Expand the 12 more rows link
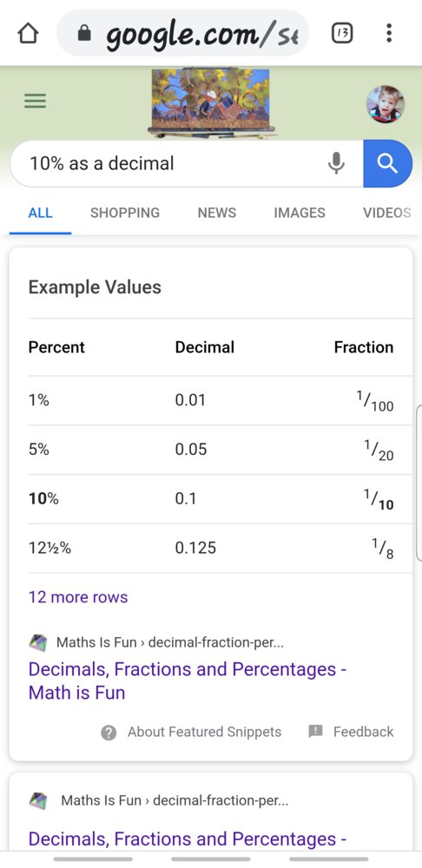 coord(78,597)
